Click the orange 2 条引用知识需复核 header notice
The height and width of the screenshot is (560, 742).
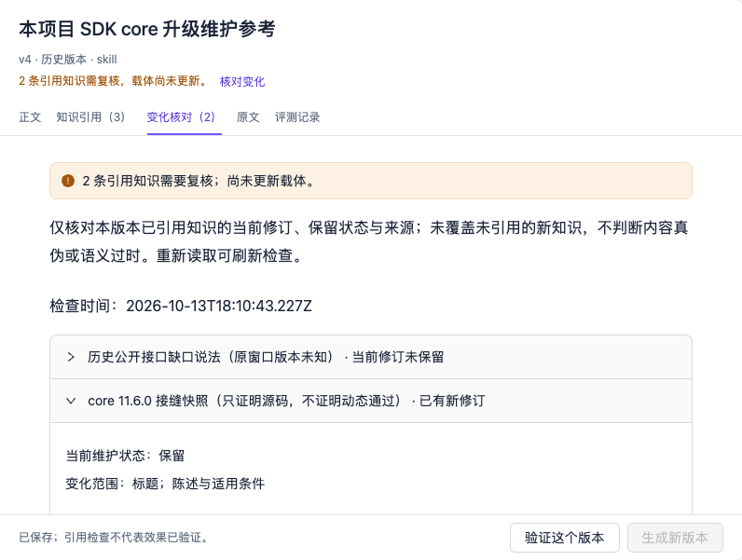pos(113,81)
